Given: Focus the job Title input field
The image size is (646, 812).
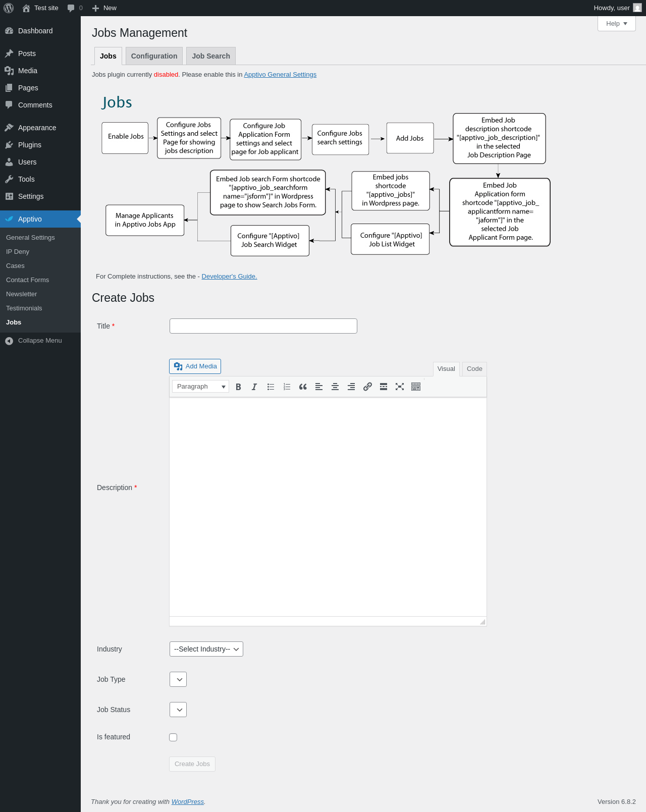Looking at the screenshot, I should (263, 326).
